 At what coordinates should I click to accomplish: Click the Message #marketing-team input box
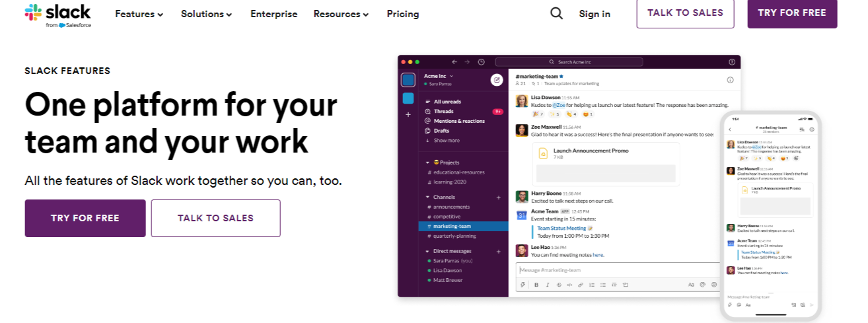618,270
